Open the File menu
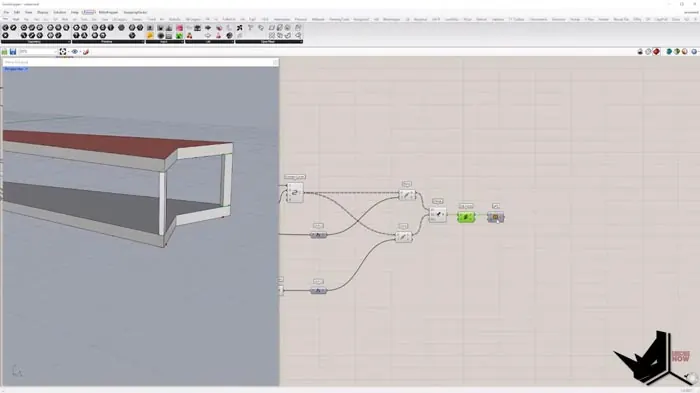The width and height of the screenshot is (700, 393). (x=6, y=13)
